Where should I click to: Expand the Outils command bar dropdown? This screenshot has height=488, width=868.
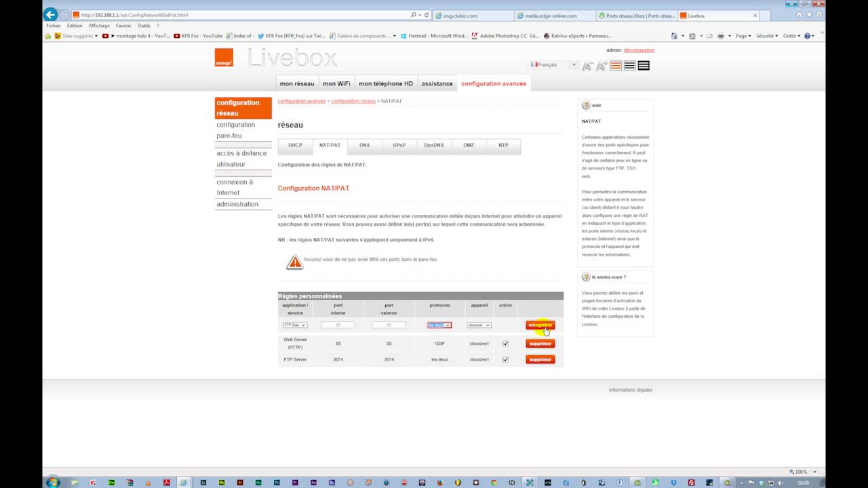click(791, 36)
